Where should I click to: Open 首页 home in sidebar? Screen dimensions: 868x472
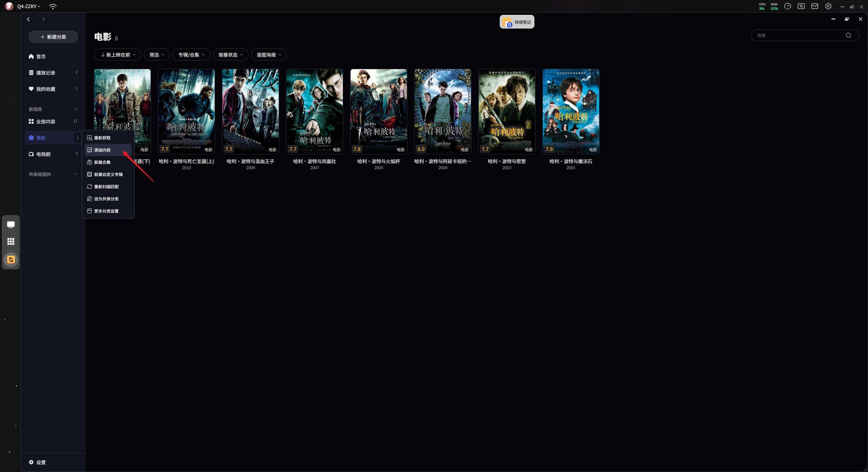pyautogui.click(x=53, y=56)
